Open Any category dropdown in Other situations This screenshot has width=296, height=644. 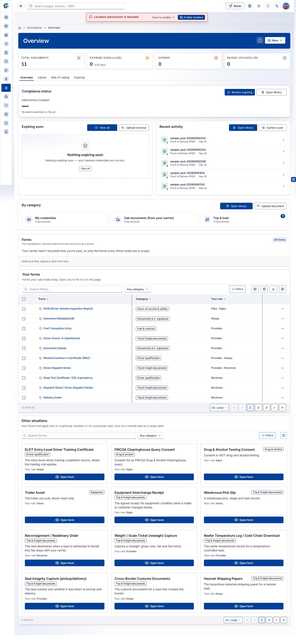coord(150,435)
